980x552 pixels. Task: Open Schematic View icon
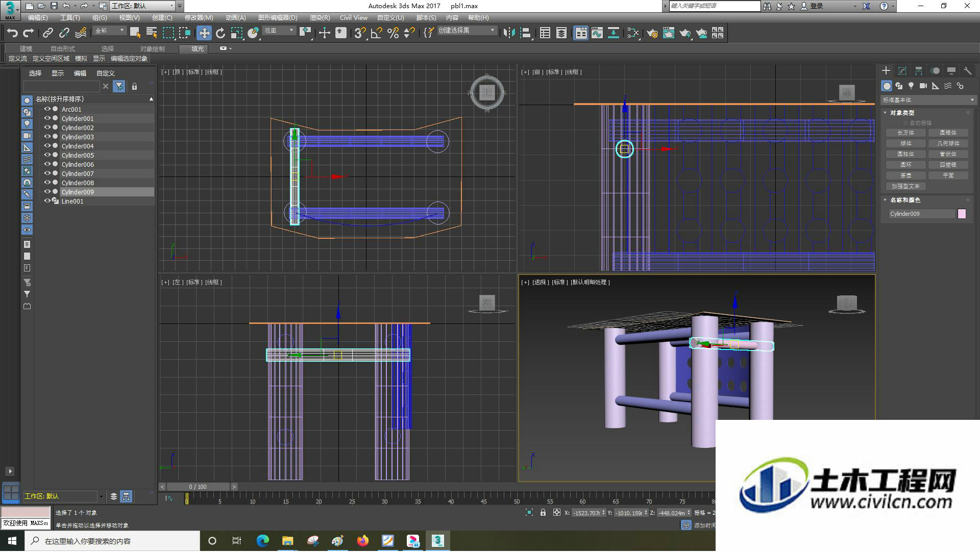tap(614, 33)
